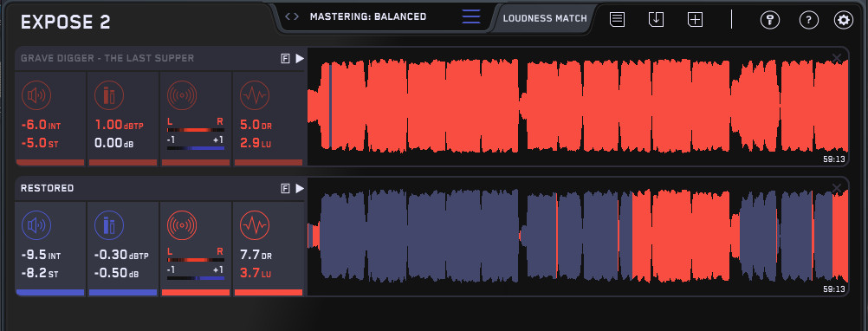Open the license key icon

pos(769,21)
